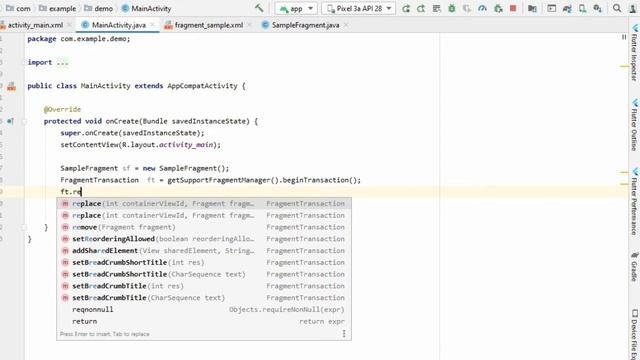Screen dimensions: 640x360
Task: Expand the folded import statements
Action: click(62, 62)
